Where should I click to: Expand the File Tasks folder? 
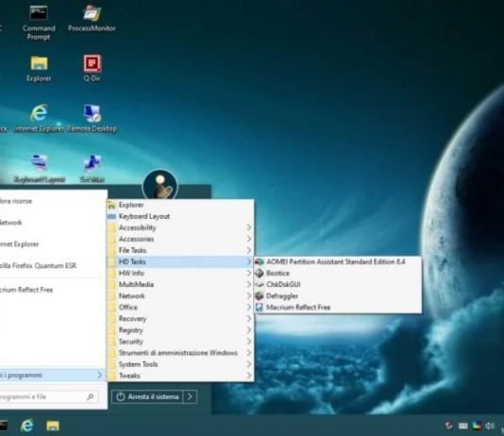[180, 250]
